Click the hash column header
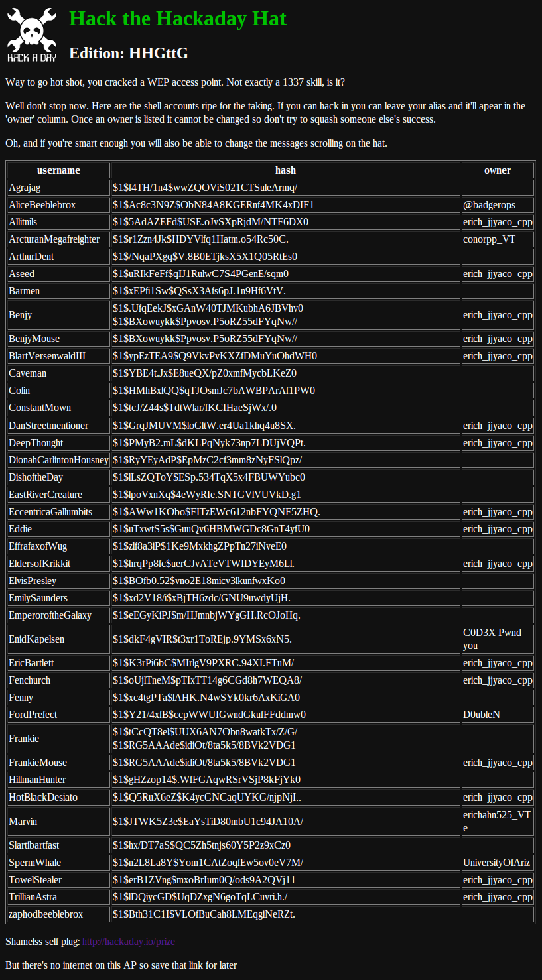 285,170
